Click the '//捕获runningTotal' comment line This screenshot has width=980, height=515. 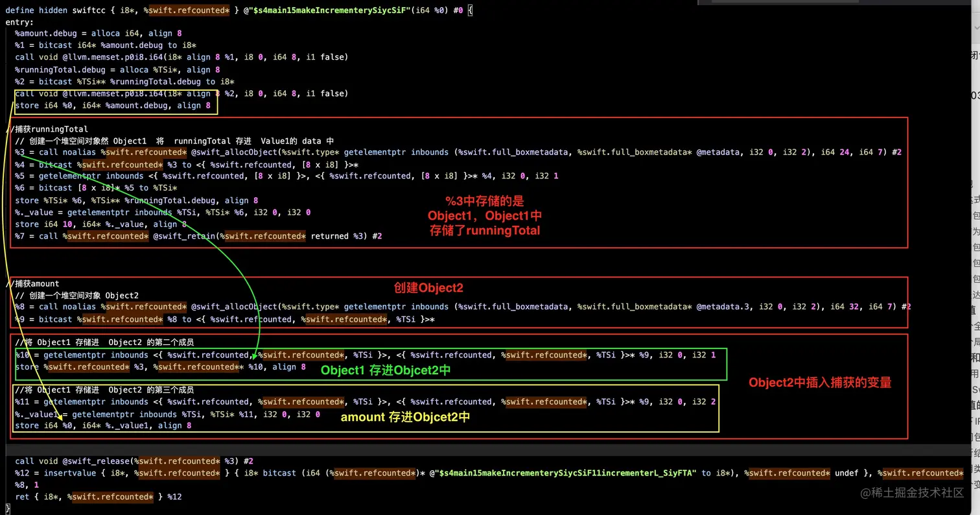[47, 129]
